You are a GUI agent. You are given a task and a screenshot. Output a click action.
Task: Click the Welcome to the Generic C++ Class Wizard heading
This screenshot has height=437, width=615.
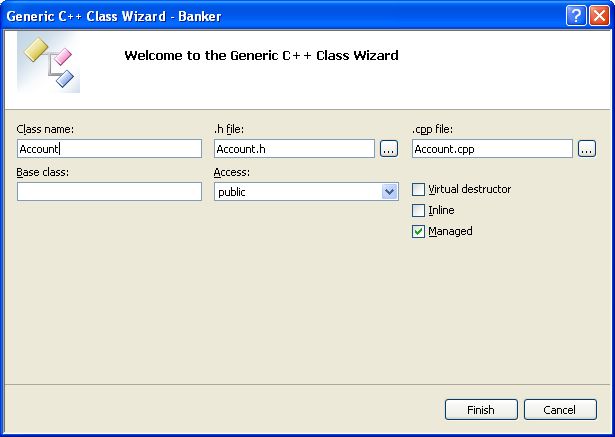click(x=261, y=55)
